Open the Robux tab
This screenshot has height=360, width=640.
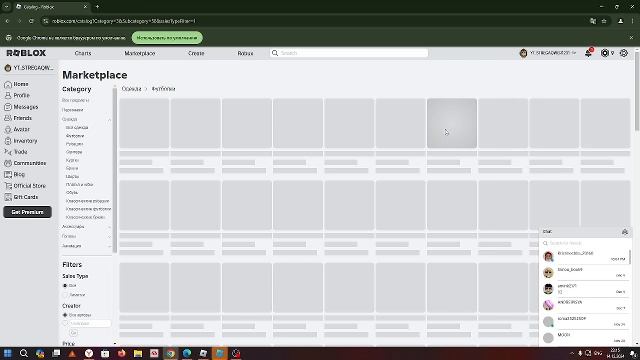[245, 53]
